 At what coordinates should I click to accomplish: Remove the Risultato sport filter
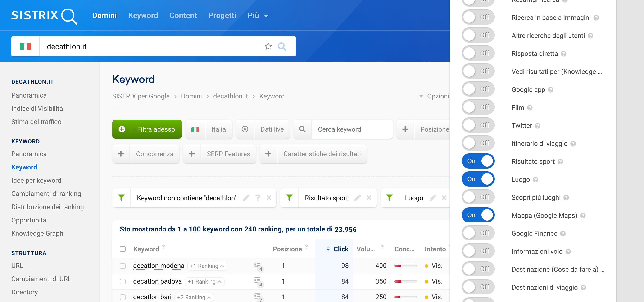[x=369, y=198]
